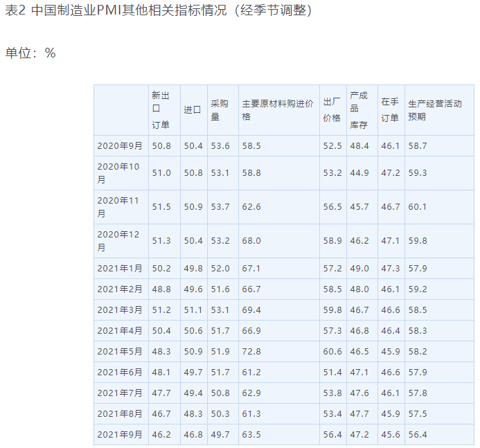Click the 61.3 value in 2021年8月 row
The image size is (480, 448).
click(x=251, y=414)
